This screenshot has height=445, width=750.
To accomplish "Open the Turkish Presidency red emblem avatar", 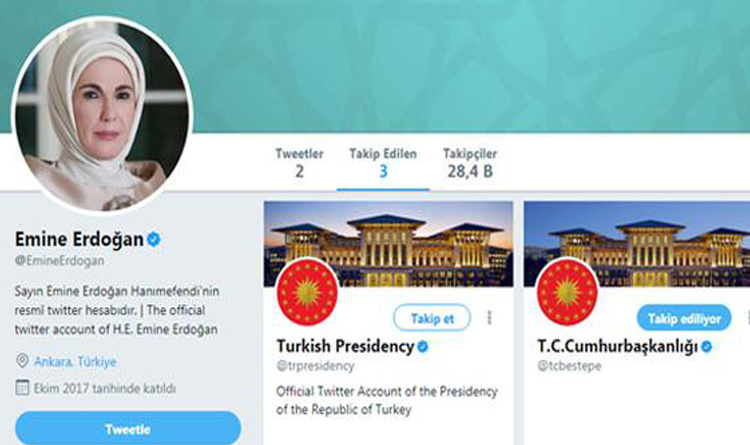I will [308, 292].
